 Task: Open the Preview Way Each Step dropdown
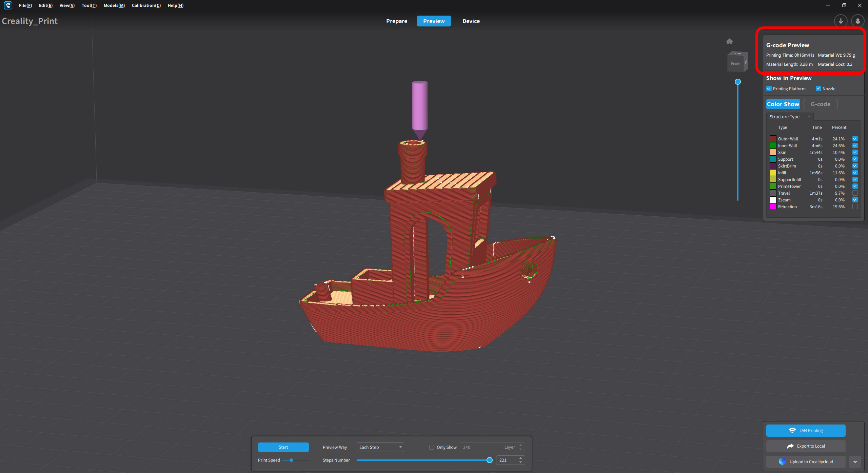380,447
